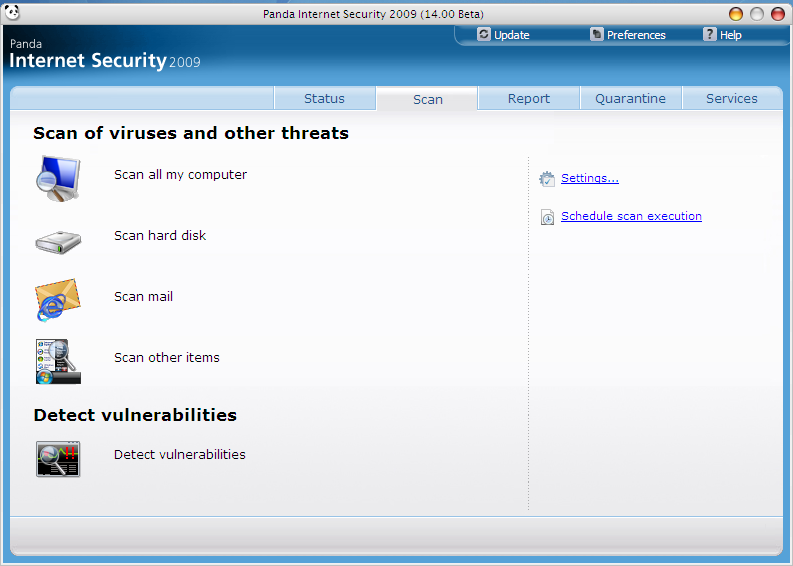Image resolution: width=793 pixels, height=566 pixels.
Task: Click the gear icon beside Settings
Action: pyautogui.click(x=547, y=179)
